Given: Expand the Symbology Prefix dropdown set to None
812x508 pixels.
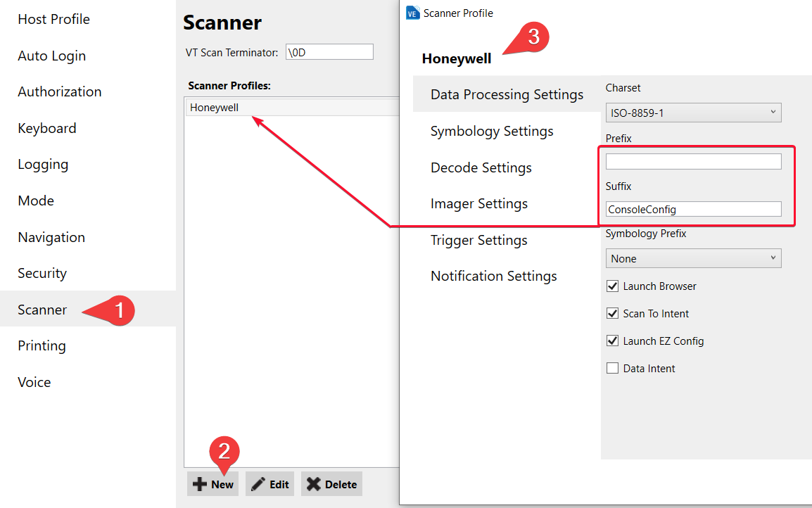Looking at the screenshot, I should tap(693, 258).
